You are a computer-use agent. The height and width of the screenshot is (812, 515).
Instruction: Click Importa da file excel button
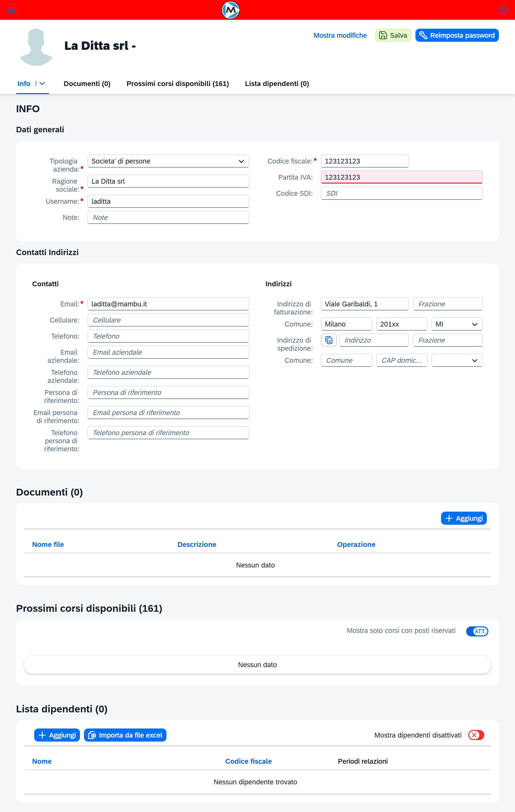(x=125, y=735)
